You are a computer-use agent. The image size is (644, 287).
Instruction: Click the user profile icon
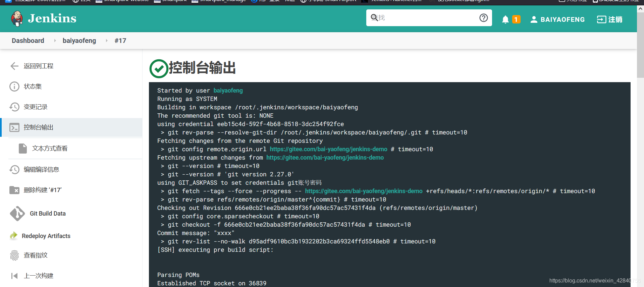pyautogui.click(x=534, y=19)
